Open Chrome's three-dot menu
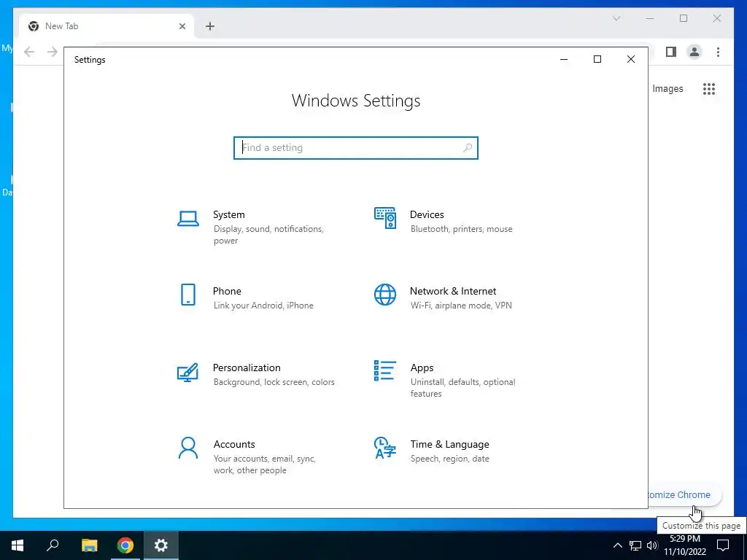747x560 pixels. point(718,52)
